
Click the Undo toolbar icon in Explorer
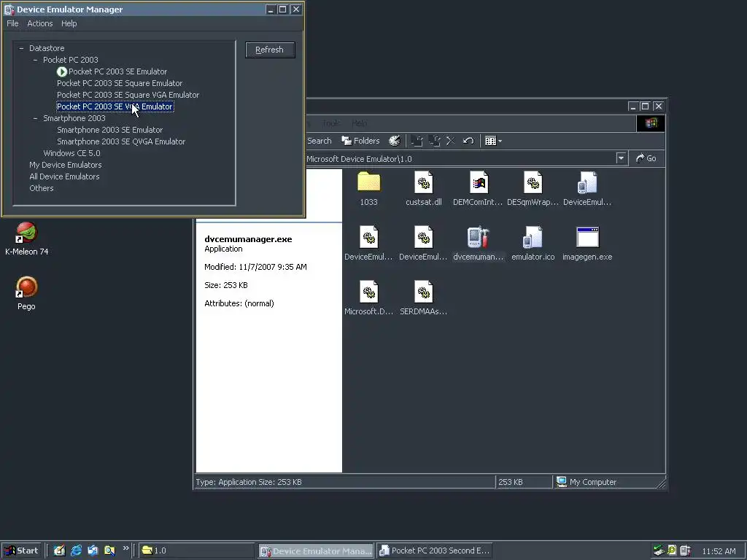pos(468,141)
